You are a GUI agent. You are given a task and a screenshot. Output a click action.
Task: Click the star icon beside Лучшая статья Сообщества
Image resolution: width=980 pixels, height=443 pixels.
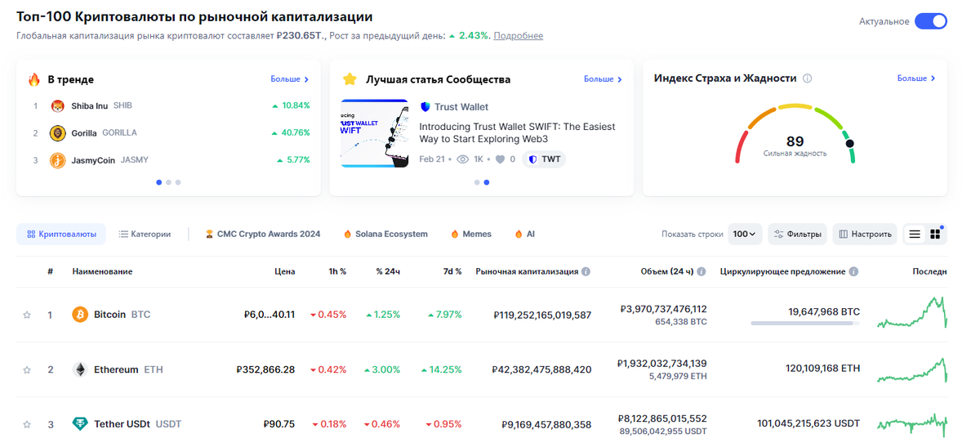pos(350,79)
